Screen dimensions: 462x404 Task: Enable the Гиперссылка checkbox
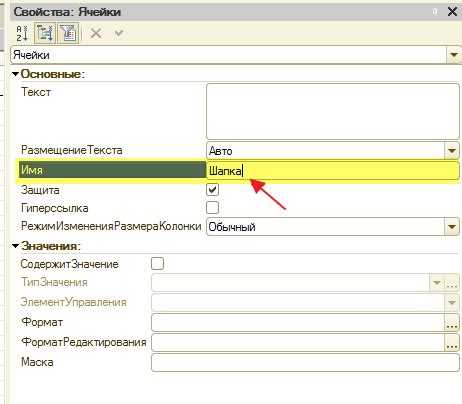[212, 208]
